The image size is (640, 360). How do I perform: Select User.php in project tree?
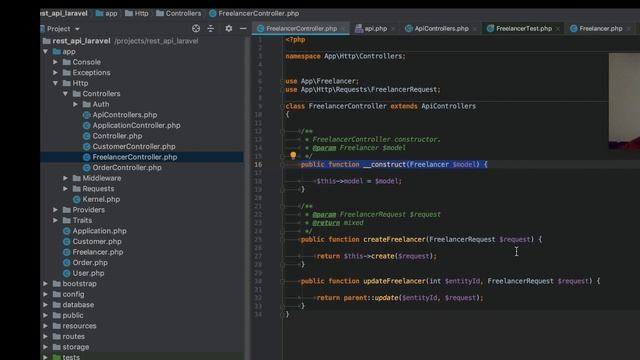coord(88,273)
